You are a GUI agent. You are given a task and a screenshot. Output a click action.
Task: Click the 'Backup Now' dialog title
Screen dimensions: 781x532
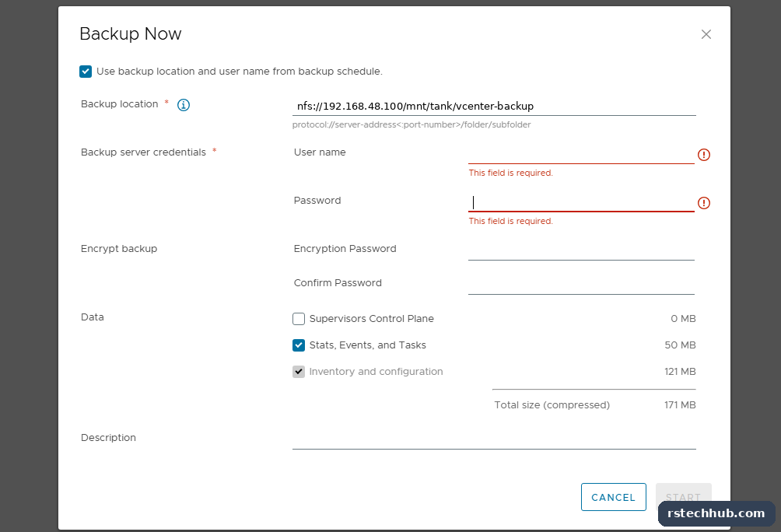[131, 34]
